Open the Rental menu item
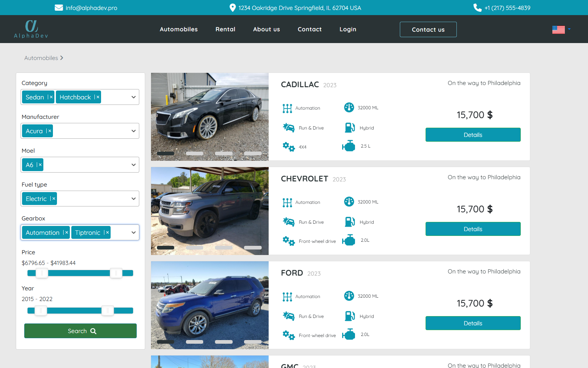 tap(225, 29)
